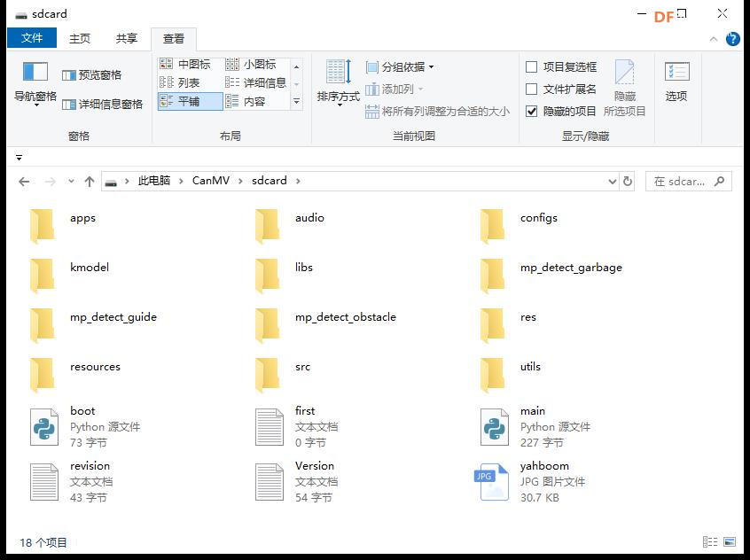This screenshot has width=750, height=560.
Task: Expand the layout gallery more arrow
Action: coord(297,102)
